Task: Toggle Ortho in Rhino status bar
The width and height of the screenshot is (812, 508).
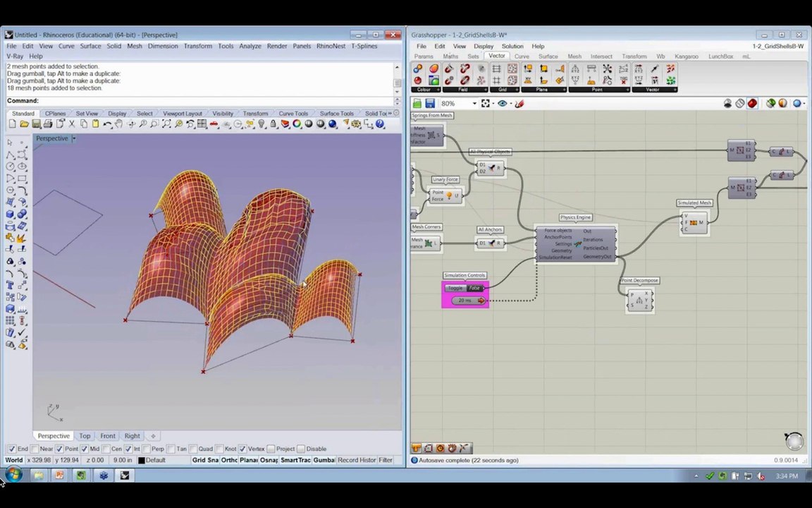Action: (x=229, y=460)
